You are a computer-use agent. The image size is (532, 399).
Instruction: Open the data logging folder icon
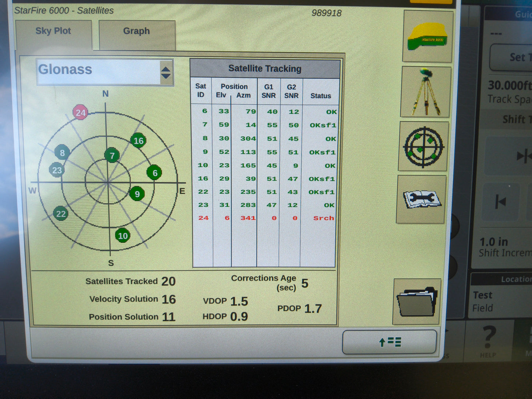[x=417, y=302]
